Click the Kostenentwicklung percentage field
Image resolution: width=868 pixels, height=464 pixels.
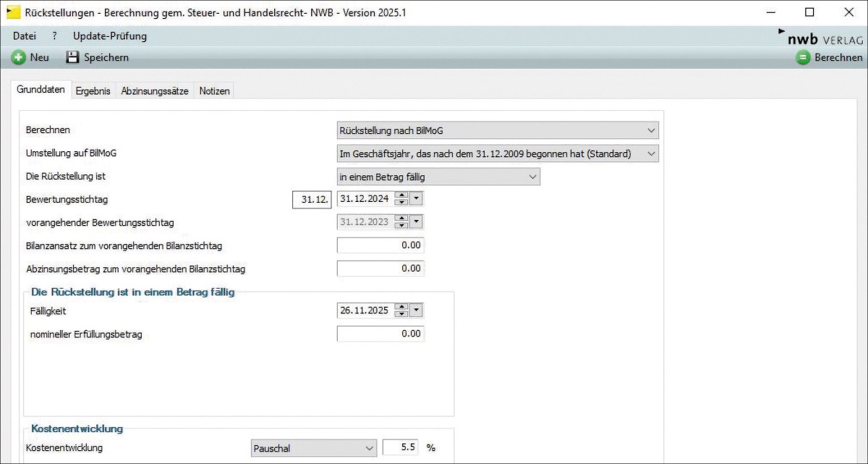click(400, 448)
